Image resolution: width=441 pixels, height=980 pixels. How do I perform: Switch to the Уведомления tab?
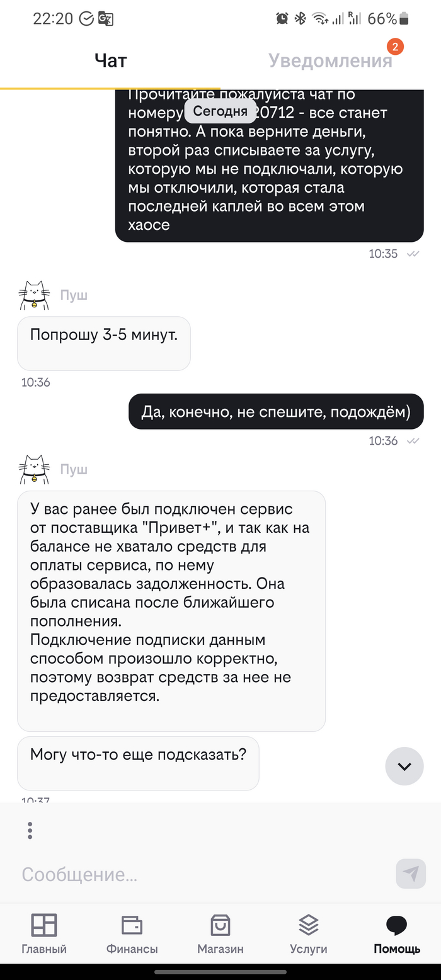click(330, 60)
